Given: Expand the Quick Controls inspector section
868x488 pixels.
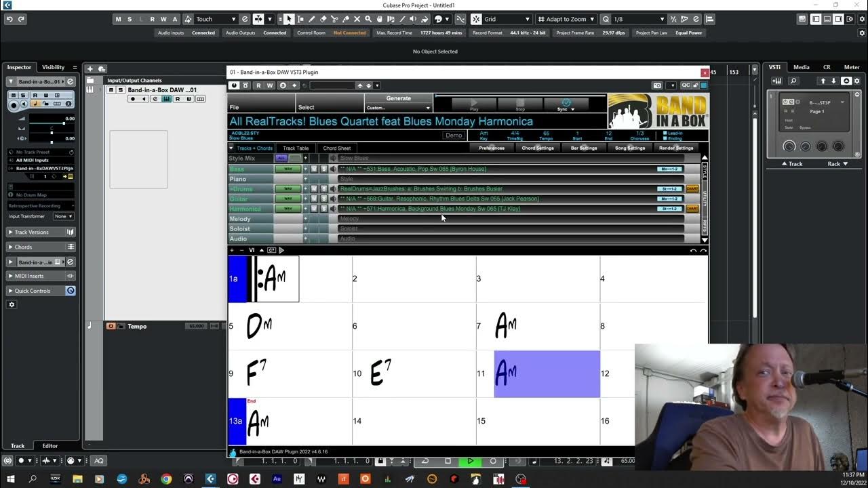Looking at the screenshot, I should point(41,291).
